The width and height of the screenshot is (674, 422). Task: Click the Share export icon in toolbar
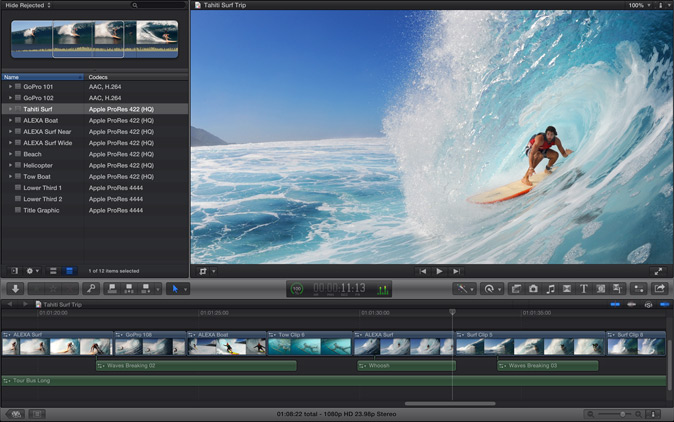tap(660, 288)
